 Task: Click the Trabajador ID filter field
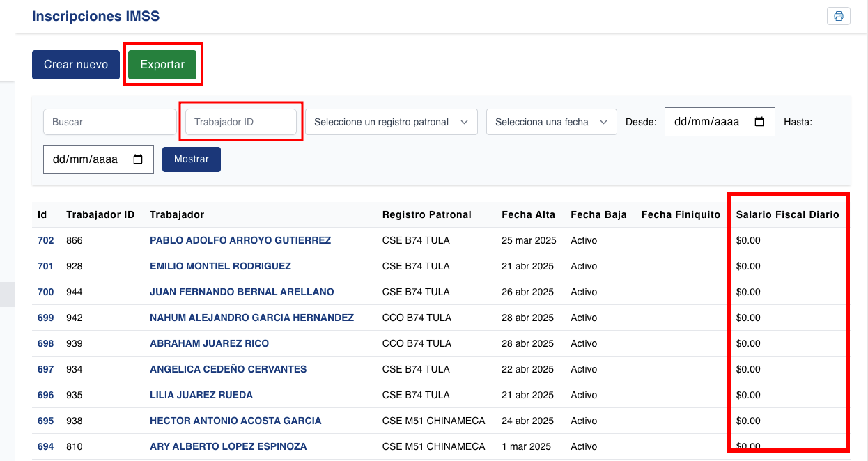tap(240, 121)
